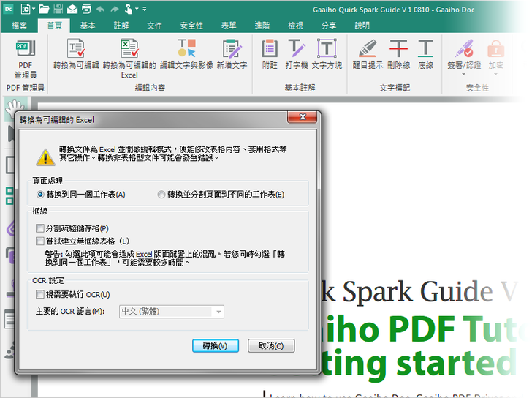Switch to 註解 ribbon tab
The width and height of the screenshot is (532, 398).
coord(121,26)
